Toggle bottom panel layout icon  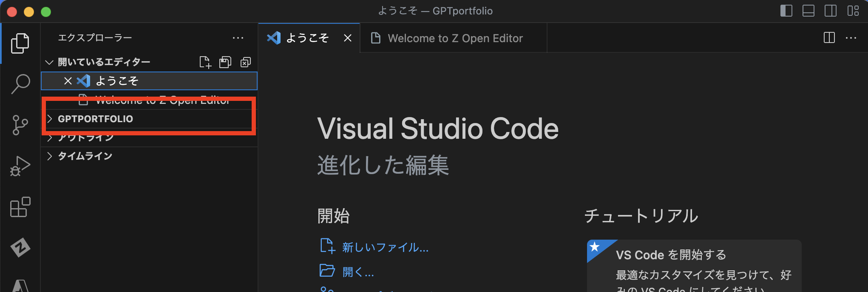[808, 11]
